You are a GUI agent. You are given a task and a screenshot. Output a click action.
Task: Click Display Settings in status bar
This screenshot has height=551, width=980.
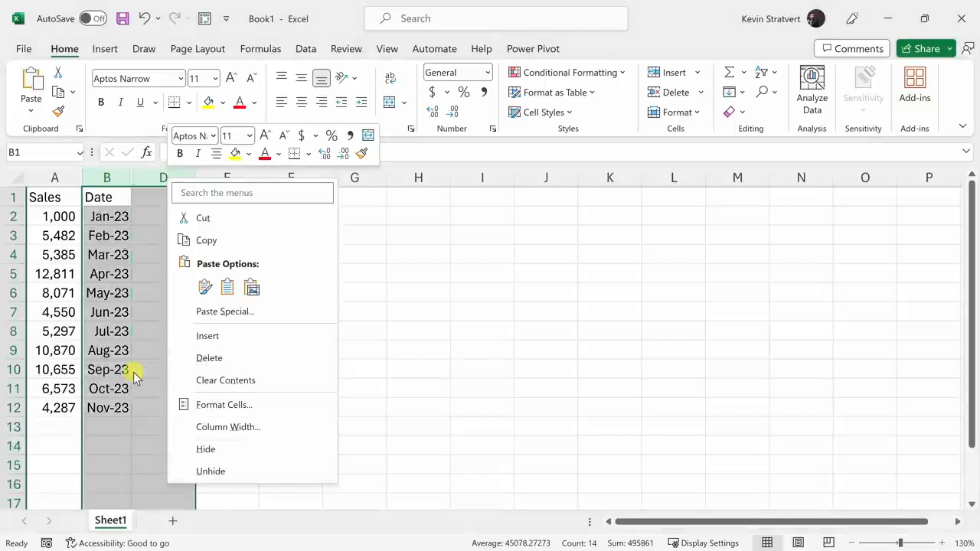[x=703, y=543]
